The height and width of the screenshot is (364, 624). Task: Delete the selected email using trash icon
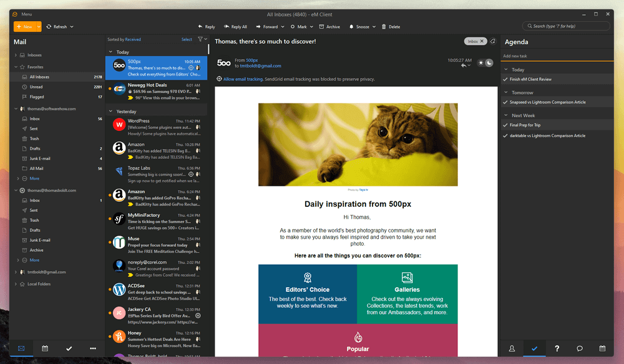point(390,27)
